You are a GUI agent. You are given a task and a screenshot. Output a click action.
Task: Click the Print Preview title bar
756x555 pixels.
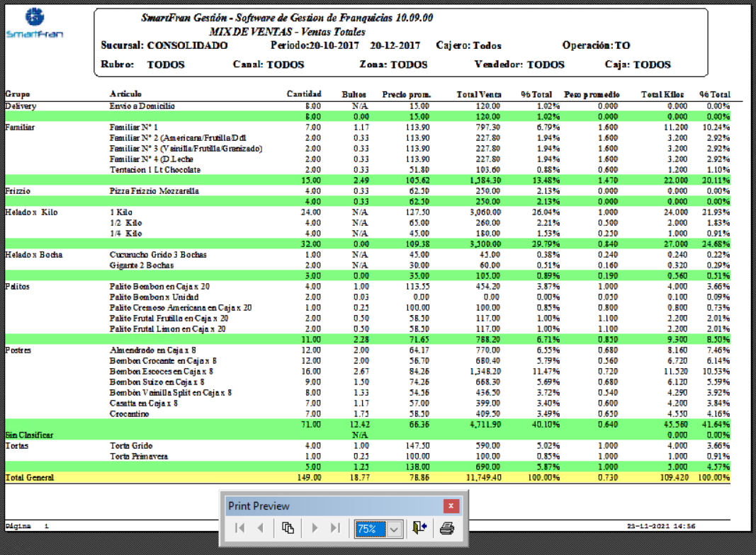tap(334, 506)
